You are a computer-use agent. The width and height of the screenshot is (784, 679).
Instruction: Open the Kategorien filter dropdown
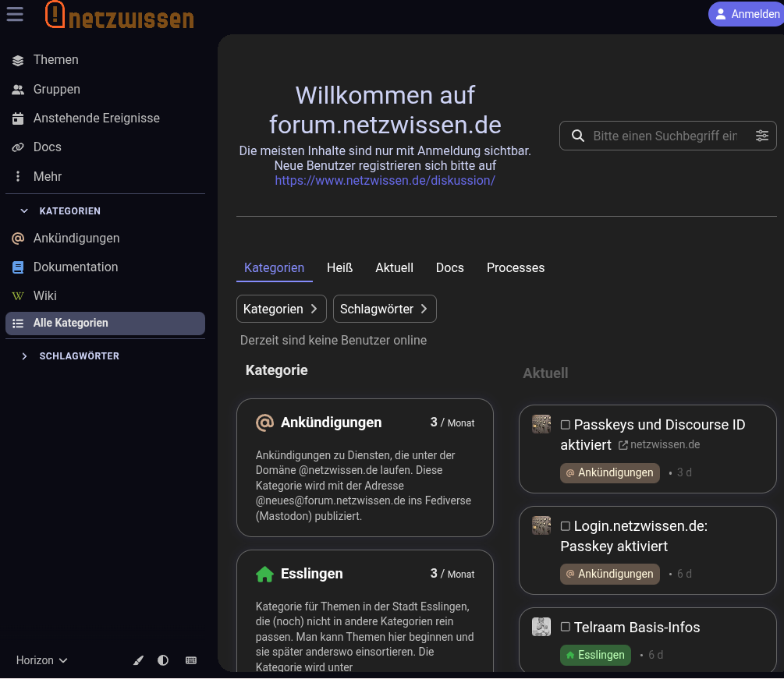point(281,309)
